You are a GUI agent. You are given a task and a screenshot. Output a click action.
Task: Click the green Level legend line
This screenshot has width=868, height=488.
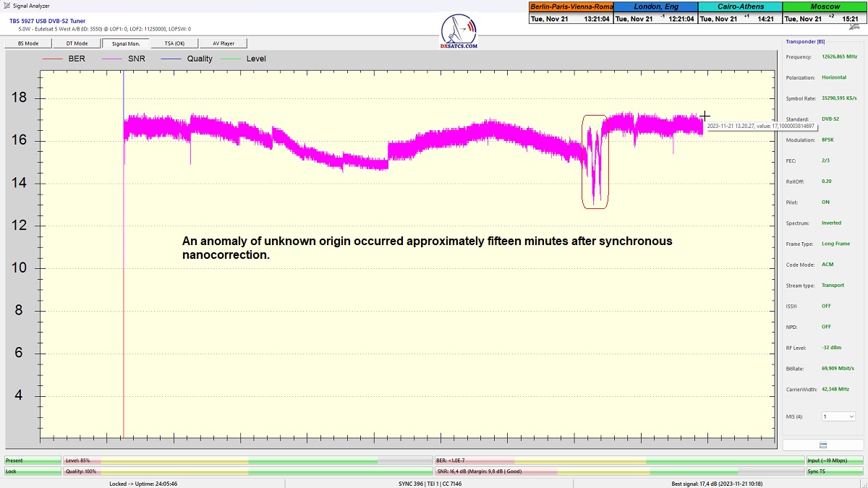[x=231, y=59]
